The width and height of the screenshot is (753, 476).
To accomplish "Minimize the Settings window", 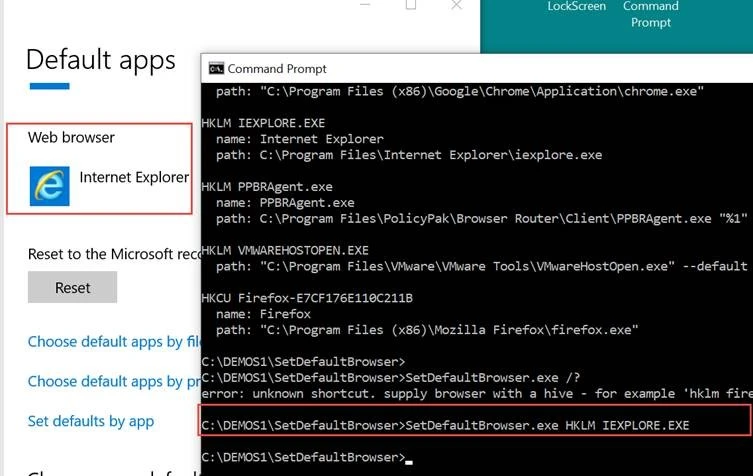I will tap(363, 5).
